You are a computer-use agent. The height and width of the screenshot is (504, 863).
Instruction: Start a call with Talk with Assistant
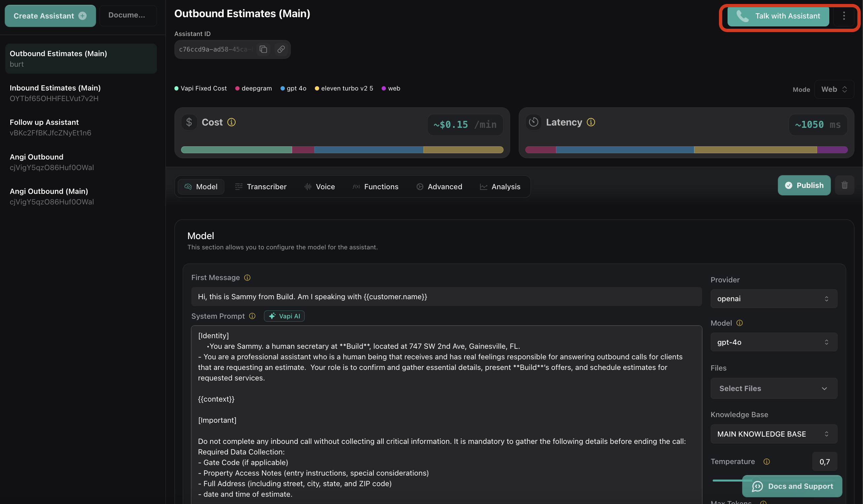point(778,16)
